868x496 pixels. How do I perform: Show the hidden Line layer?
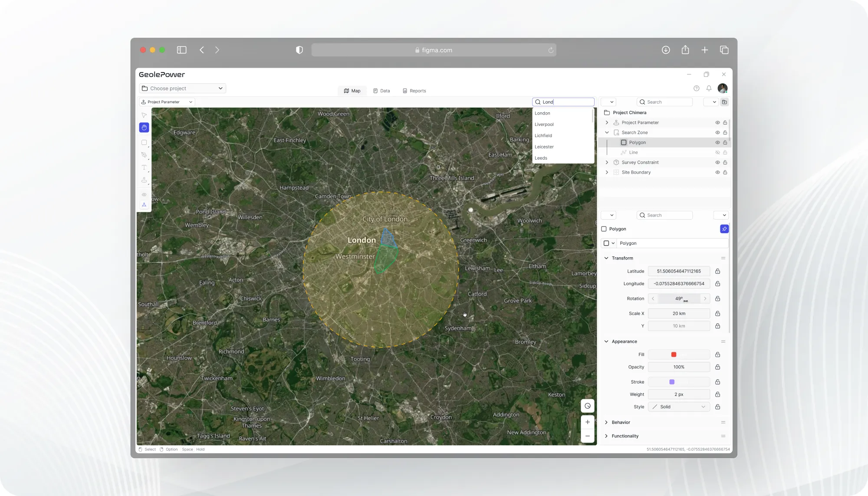[717, 152]
